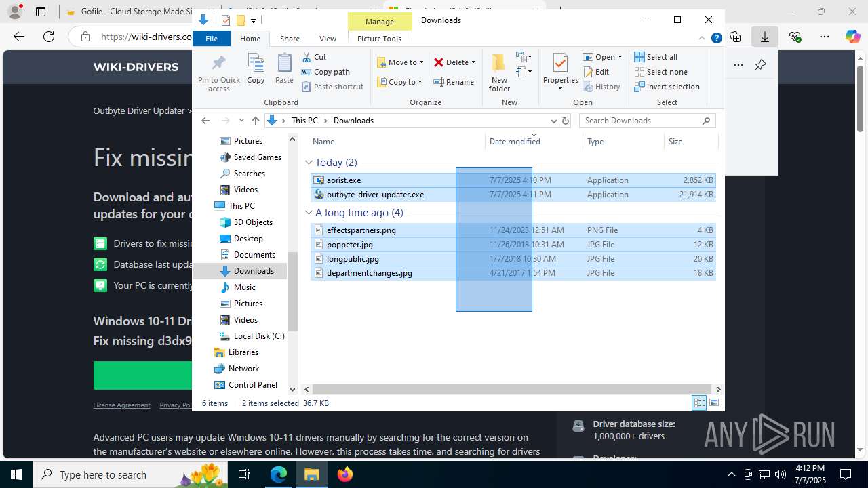
Task: Open the File menu tab
Action: point(212,39)
